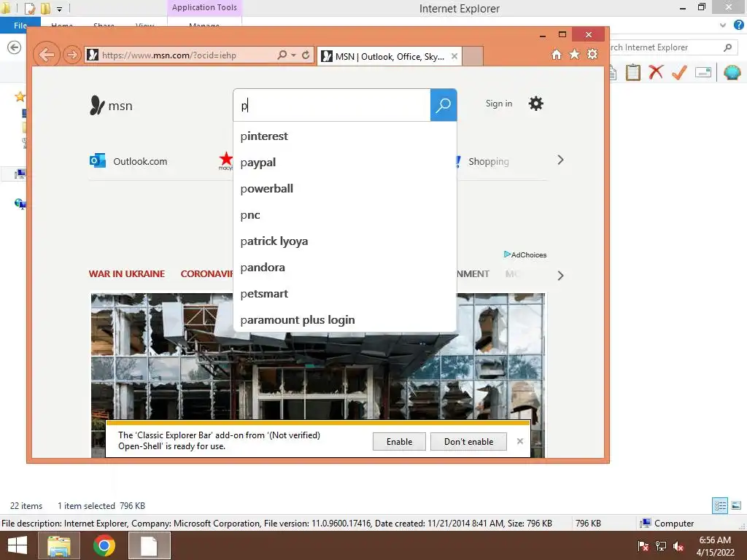Click the muted volume tray icon
This screenshot has width=747, height=560.
click(x=678, y=546)
